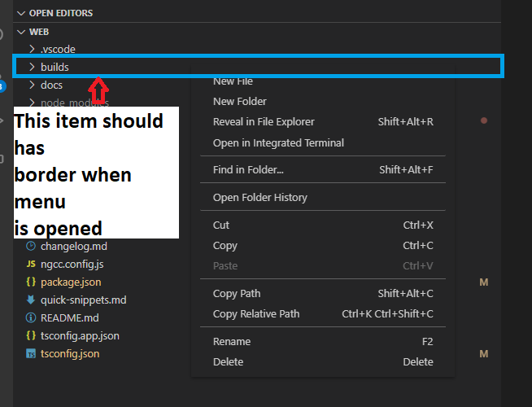This screenshot has width=532, height=407.
Task: Expand the docs folder chevron
Action: 32,85
